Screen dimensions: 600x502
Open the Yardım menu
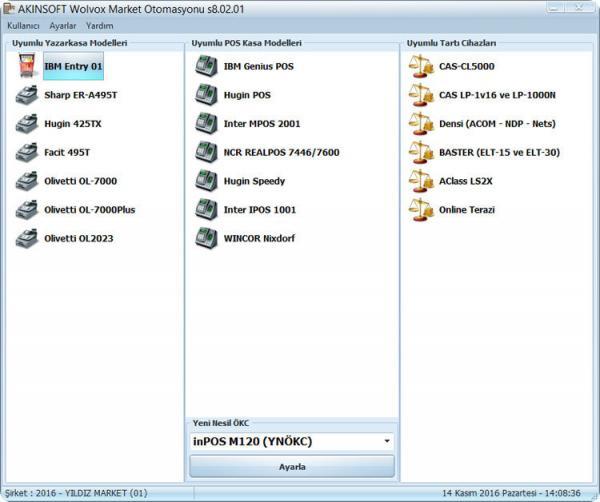click(x=99, y=26)
